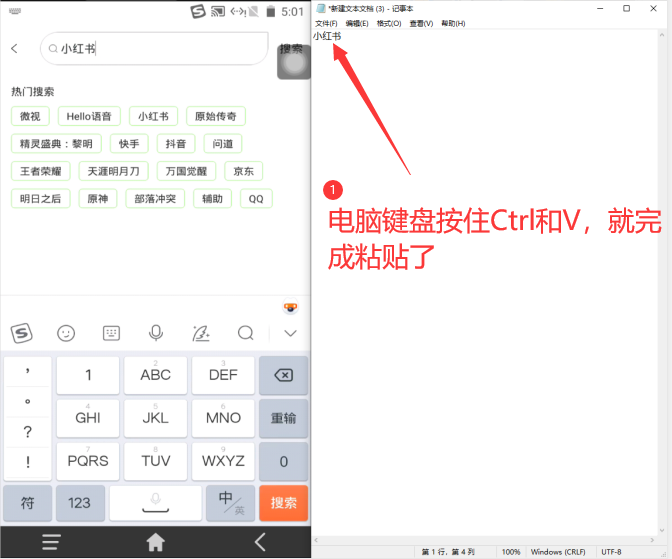Select the handwriting quill icon
Viewport: 672px width, 559px height.
click(201, 333)
